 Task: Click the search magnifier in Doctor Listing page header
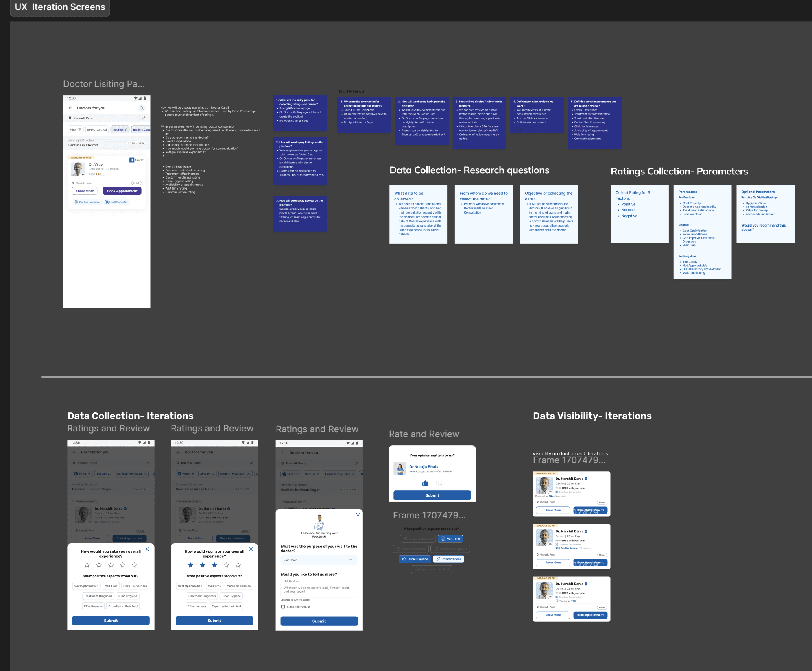click(141, 108)
